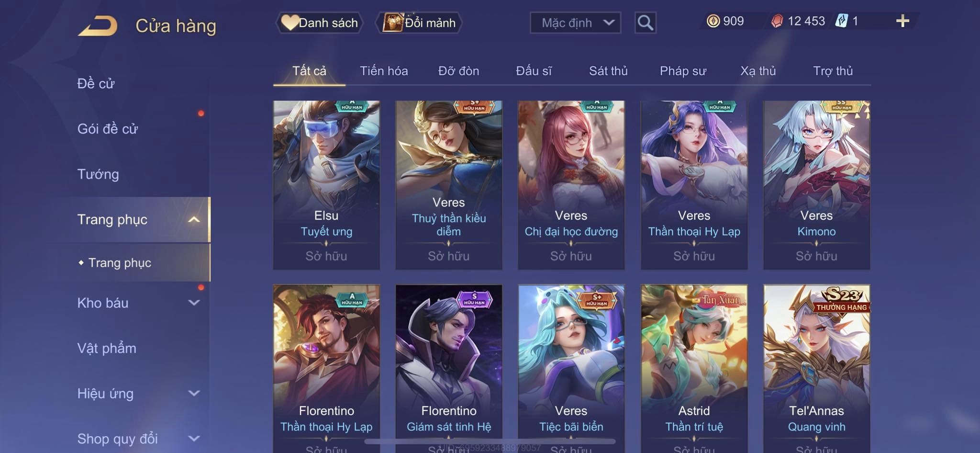Collapse the Trang phục sidebar section
Viewport: 980px width, 453px height.
pos(194,219)
